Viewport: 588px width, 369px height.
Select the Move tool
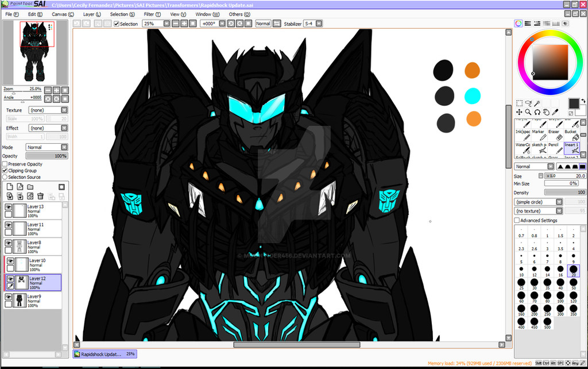tap(519, 112)
